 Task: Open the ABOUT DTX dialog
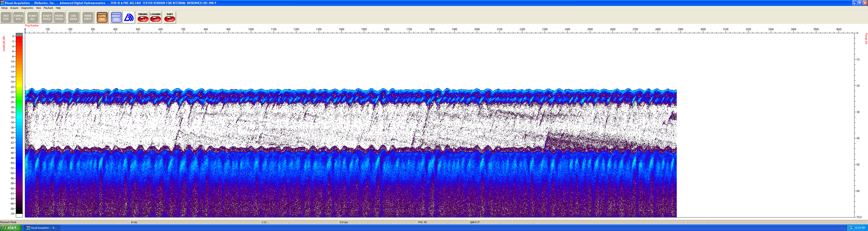[116, 18]
